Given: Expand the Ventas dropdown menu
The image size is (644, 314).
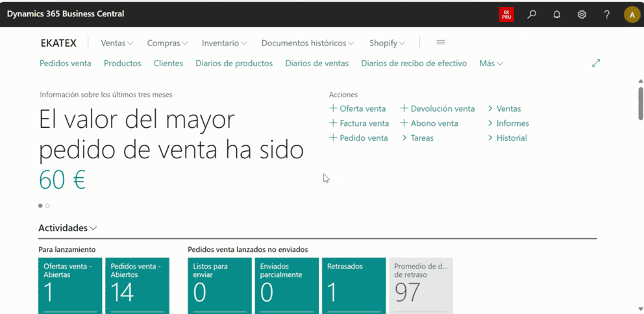Looking at the screenshot, I should pos(117,43).
